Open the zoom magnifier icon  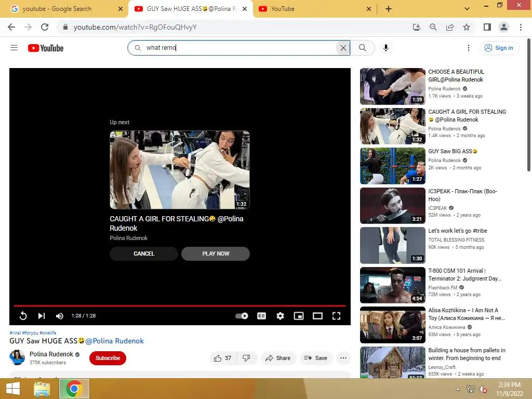[433, 27]
